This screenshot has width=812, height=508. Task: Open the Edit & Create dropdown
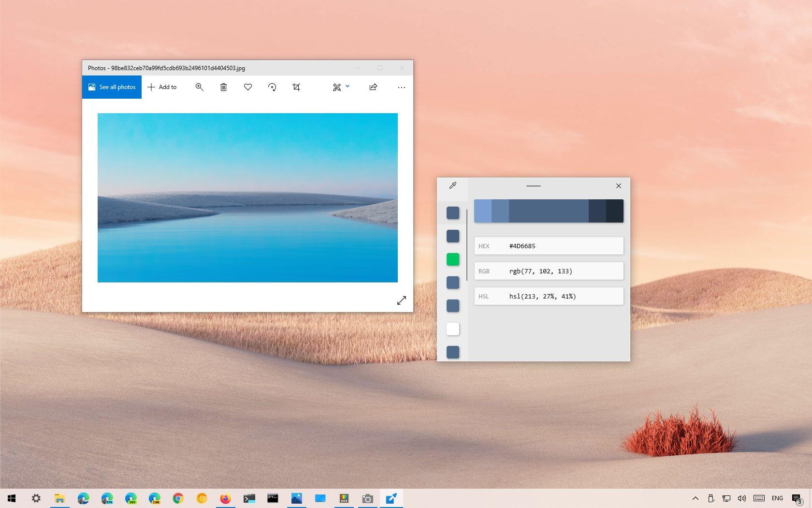click(x=341, y=87)
